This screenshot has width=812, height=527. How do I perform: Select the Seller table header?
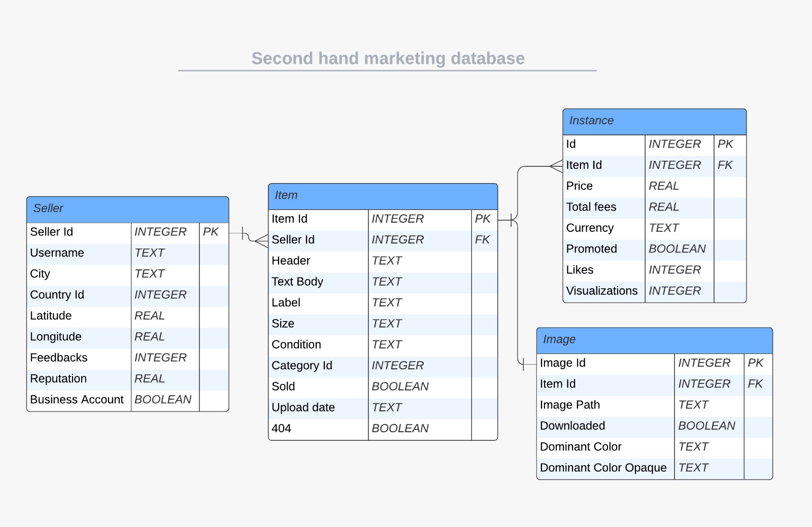128,209
